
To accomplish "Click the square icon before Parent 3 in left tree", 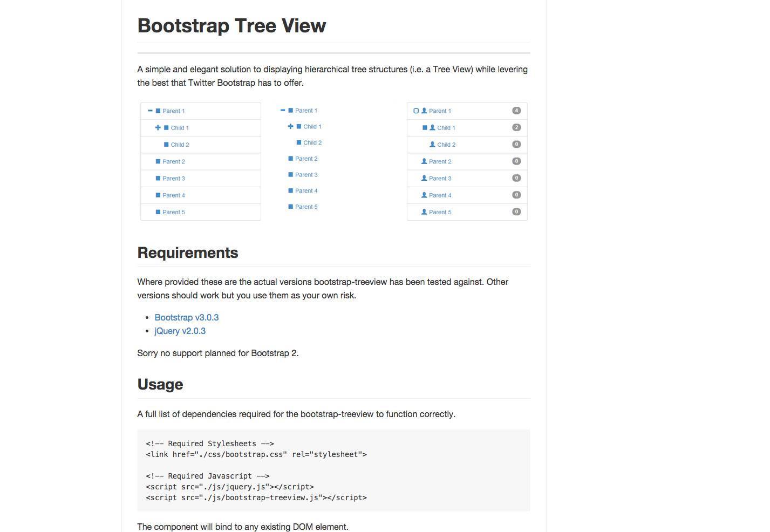I will [158, 178].
